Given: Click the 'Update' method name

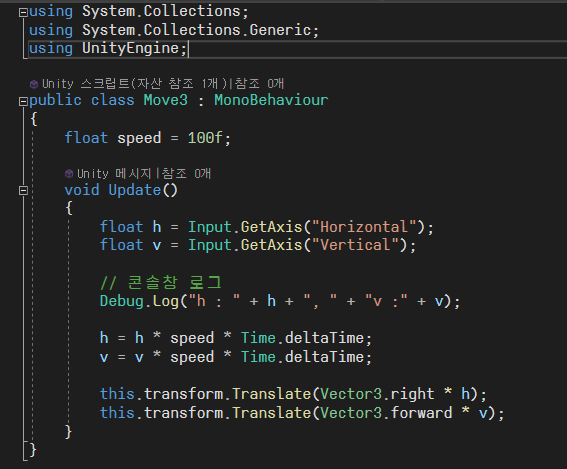Looking at the screenshot, I should 135,190.
